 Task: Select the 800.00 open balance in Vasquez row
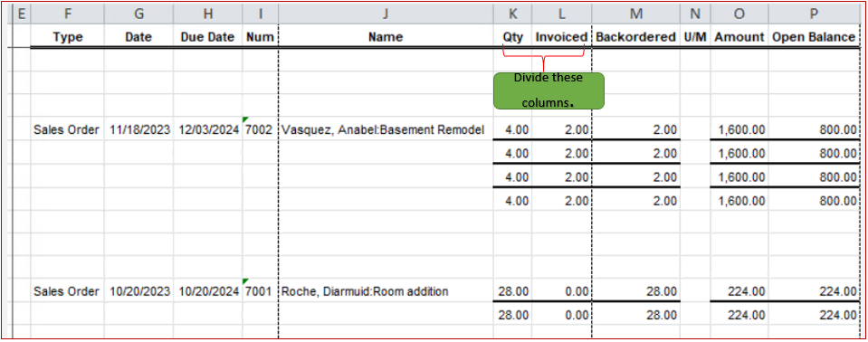(x=814, y=129)
